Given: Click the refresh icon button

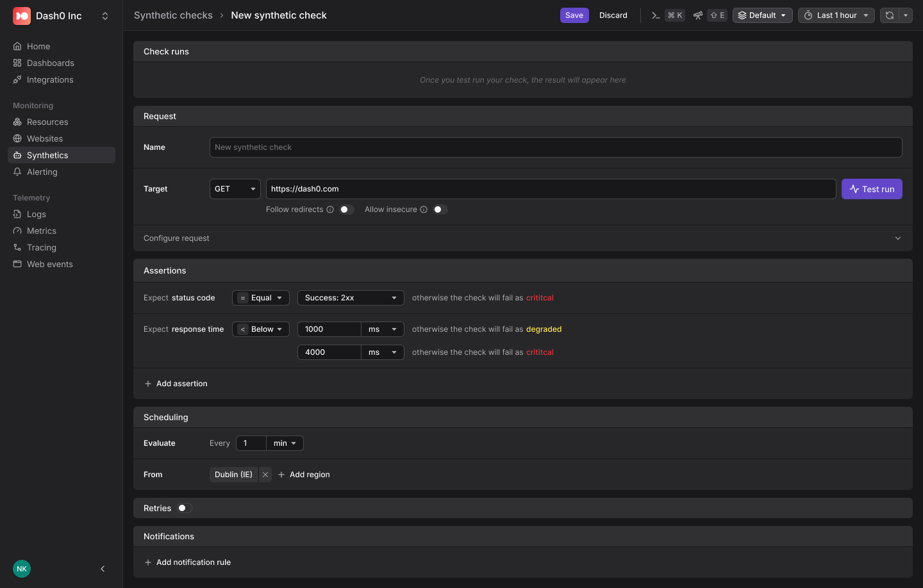Looking at the screenshot, I should point(890,15).
